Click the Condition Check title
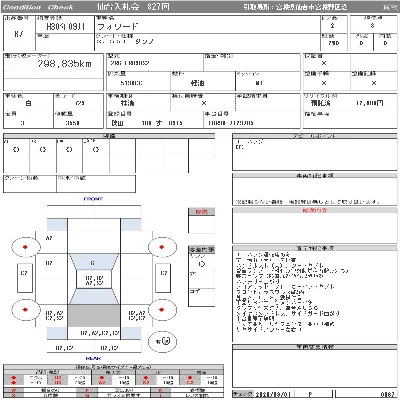 (x=37, y=7)
